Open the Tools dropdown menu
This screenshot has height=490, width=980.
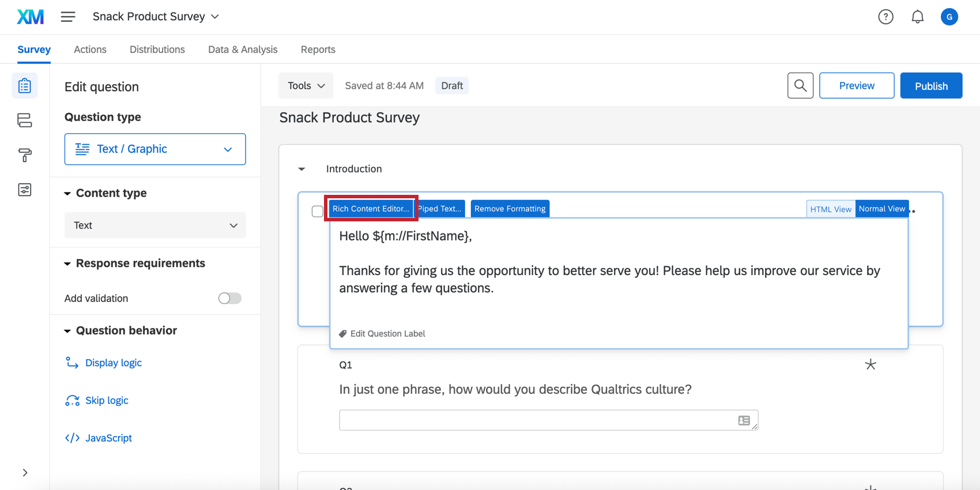(x=306, y=85)
